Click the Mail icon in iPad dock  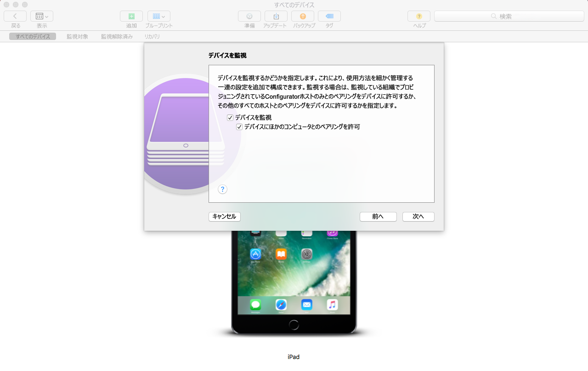(x=307, y=304)
